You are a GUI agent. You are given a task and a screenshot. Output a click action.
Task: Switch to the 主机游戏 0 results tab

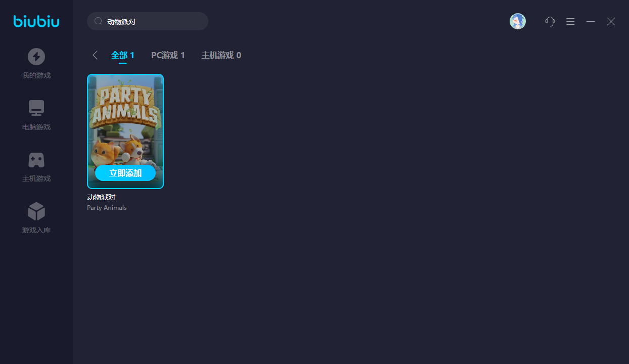221,55
